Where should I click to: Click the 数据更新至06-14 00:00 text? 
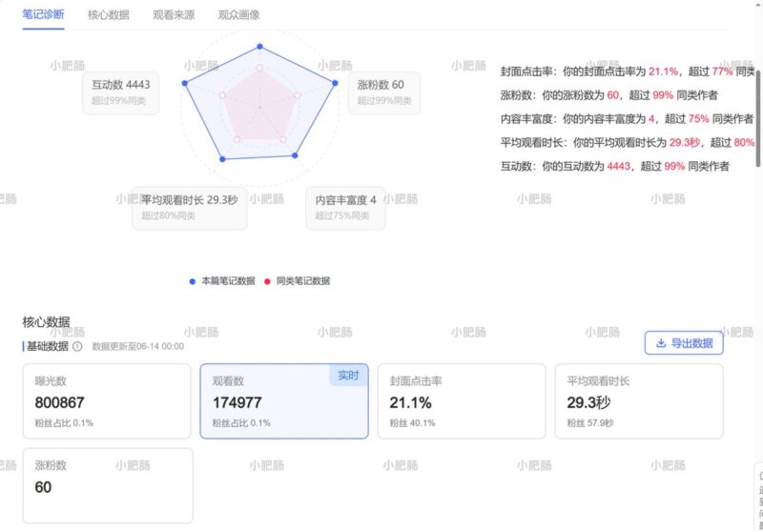tap(137, 346)
